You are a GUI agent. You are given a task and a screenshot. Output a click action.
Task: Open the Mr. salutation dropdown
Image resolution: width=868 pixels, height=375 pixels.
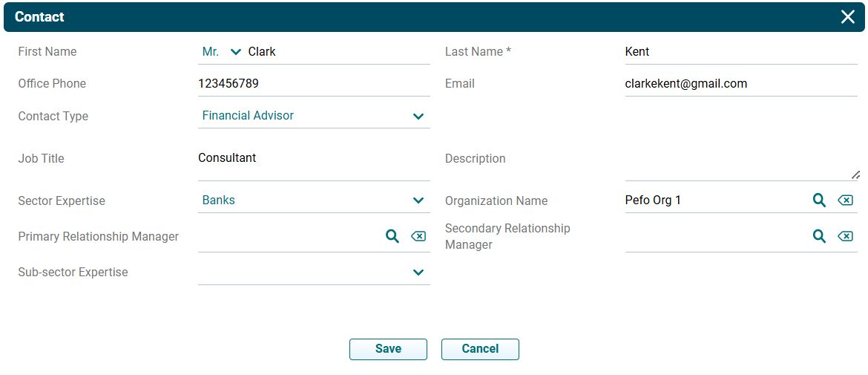coord(221,52)
